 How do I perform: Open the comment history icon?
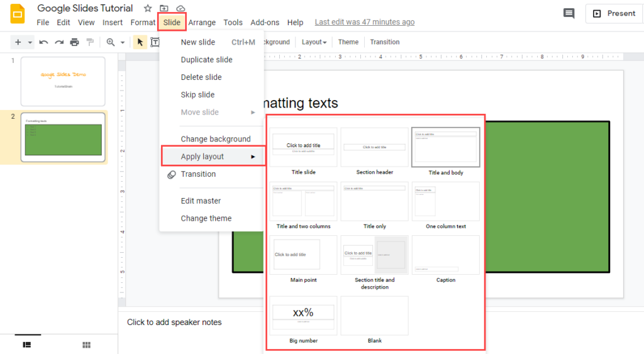[569, 14]
